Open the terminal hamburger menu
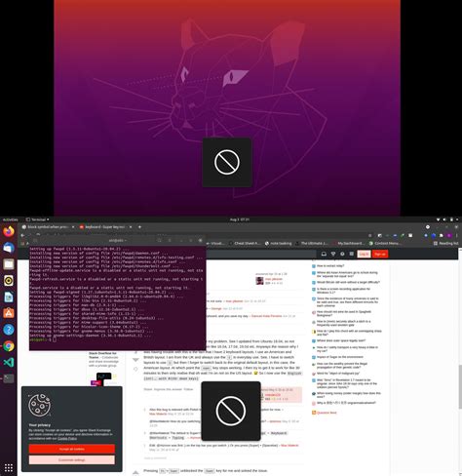 [170, 240]
